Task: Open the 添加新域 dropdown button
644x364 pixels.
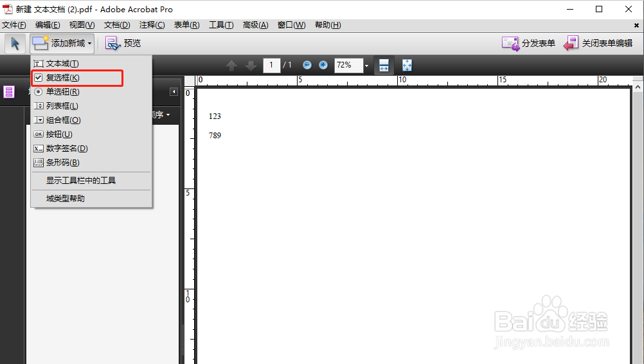Action: [x=62, y=44]
